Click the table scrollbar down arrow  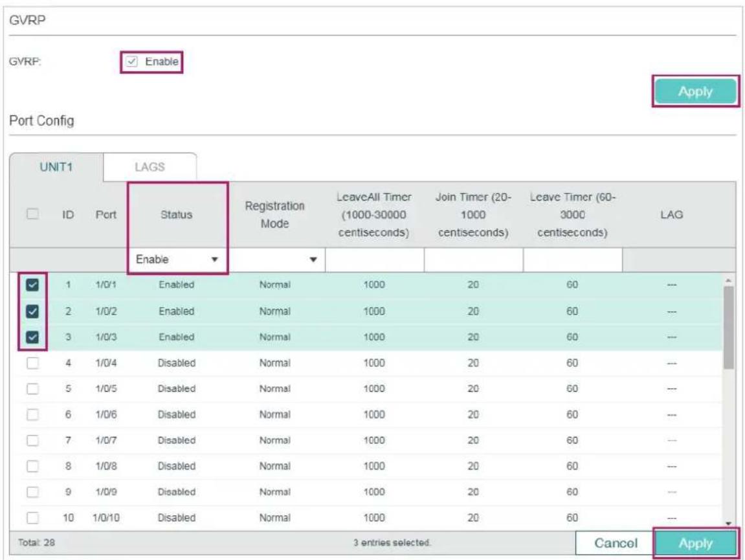tap(728, 523)
